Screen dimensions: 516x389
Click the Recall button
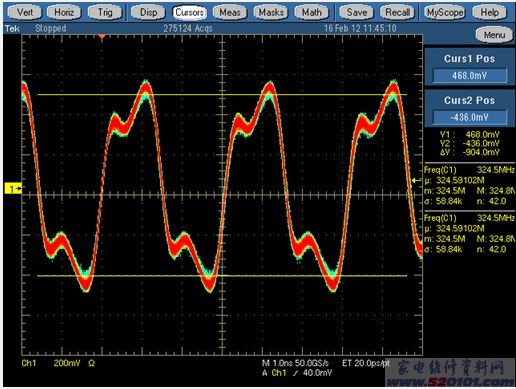pyautogui.click(x=397, y=13)
